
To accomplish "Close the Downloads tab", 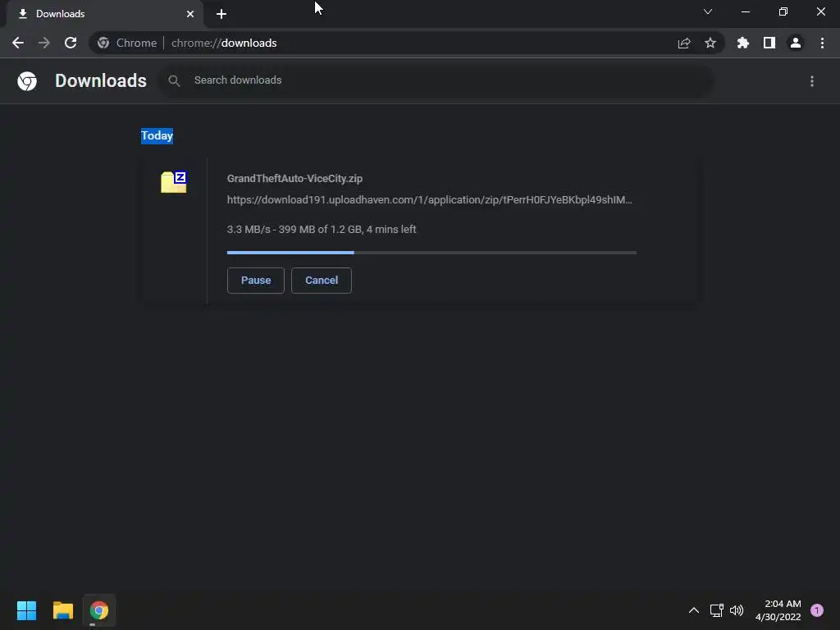I will [190, 14].
